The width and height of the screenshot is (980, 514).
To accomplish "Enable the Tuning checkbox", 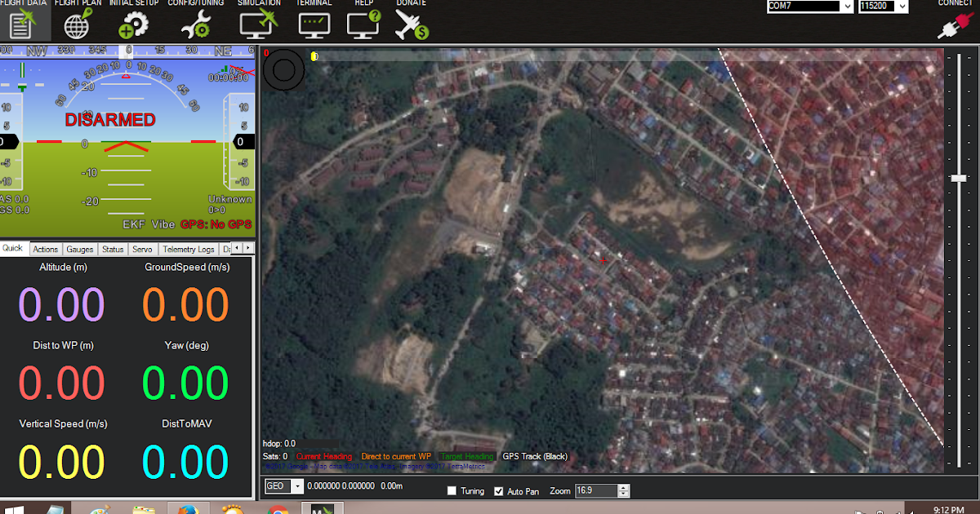I will (x=451, y=490).
